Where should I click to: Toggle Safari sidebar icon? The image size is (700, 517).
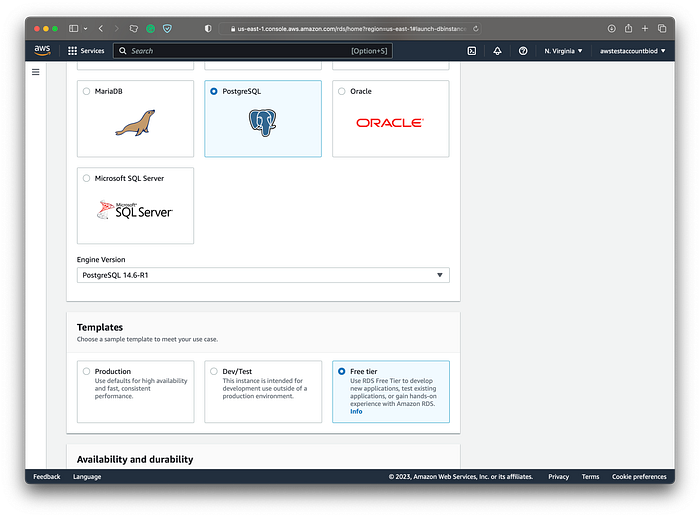[73, 29]
